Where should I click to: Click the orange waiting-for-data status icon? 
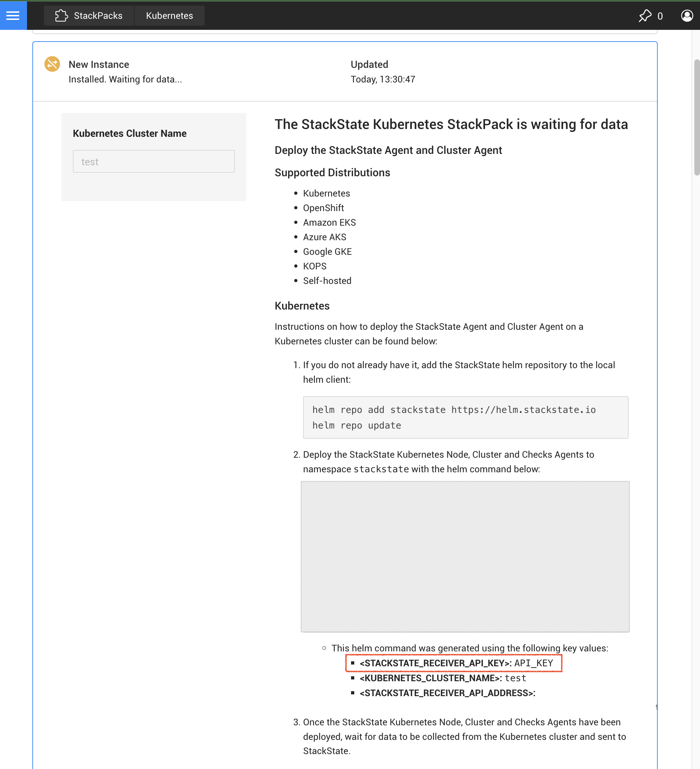tap(52, 64)
